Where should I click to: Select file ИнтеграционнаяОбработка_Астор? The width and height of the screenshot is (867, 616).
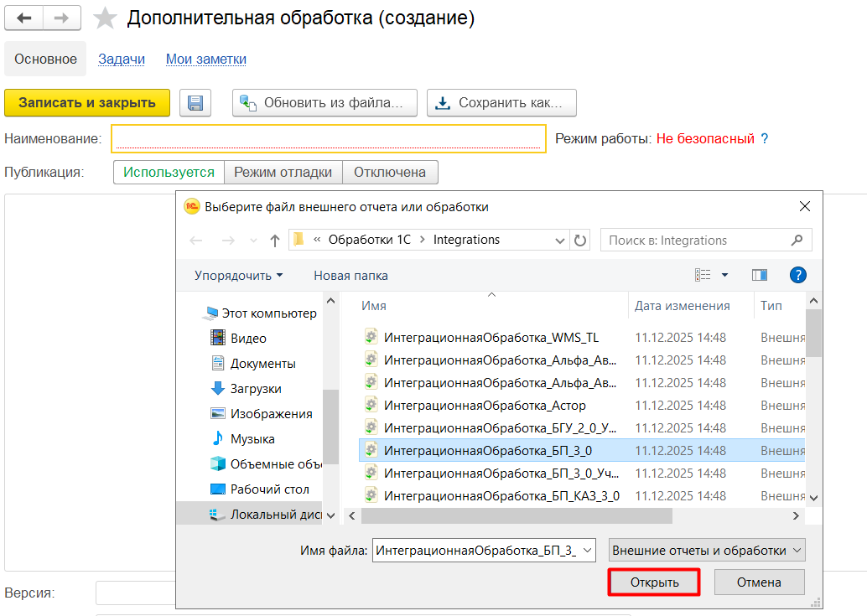pyautogui.click(x=485, y=406)
